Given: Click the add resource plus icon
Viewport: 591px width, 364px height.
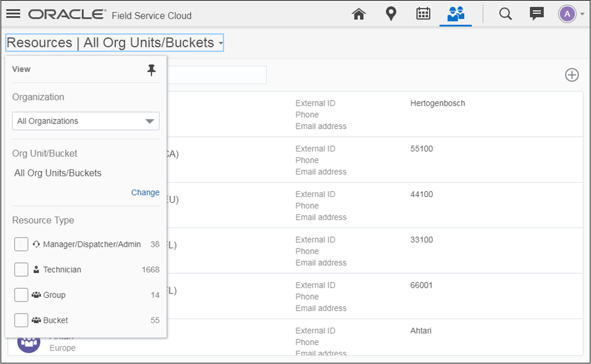Looking at the screenshot, I should coord(571,75).
